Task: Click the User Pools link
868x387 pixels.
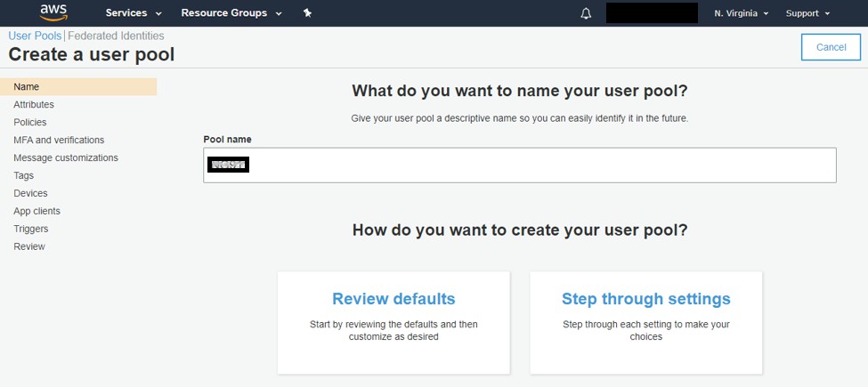Action: coord(35,36)
